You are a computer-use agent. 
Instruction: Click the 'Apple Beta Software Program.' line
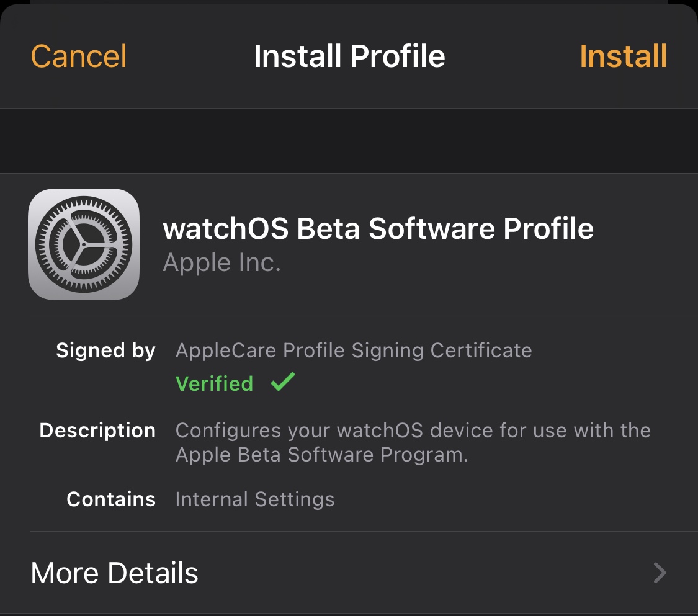pos(321,455)
